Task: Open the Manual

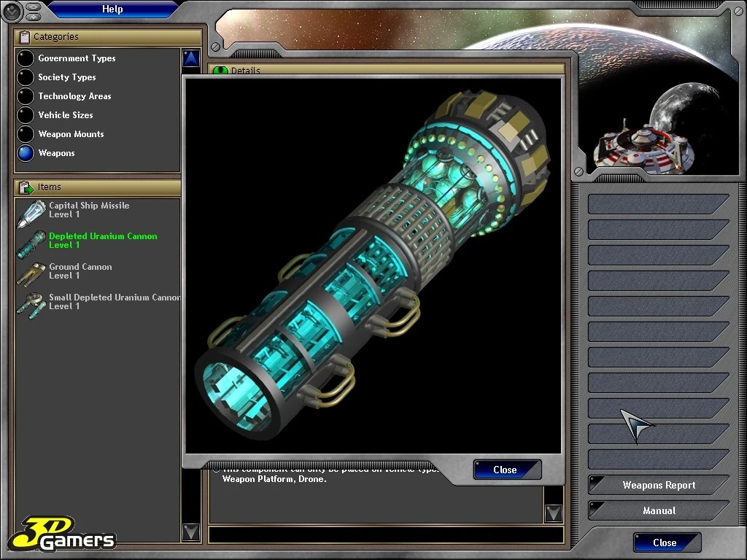Action: [x=659, y=511]
